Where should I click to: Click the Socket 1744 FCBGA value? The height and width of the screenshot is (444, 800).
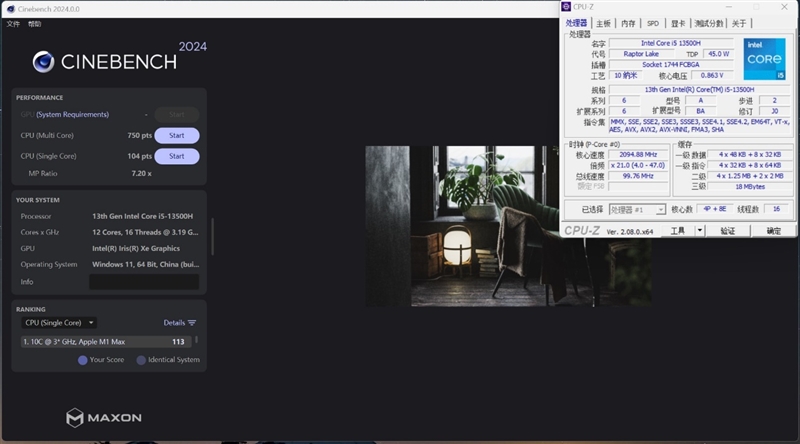(671, 65)
